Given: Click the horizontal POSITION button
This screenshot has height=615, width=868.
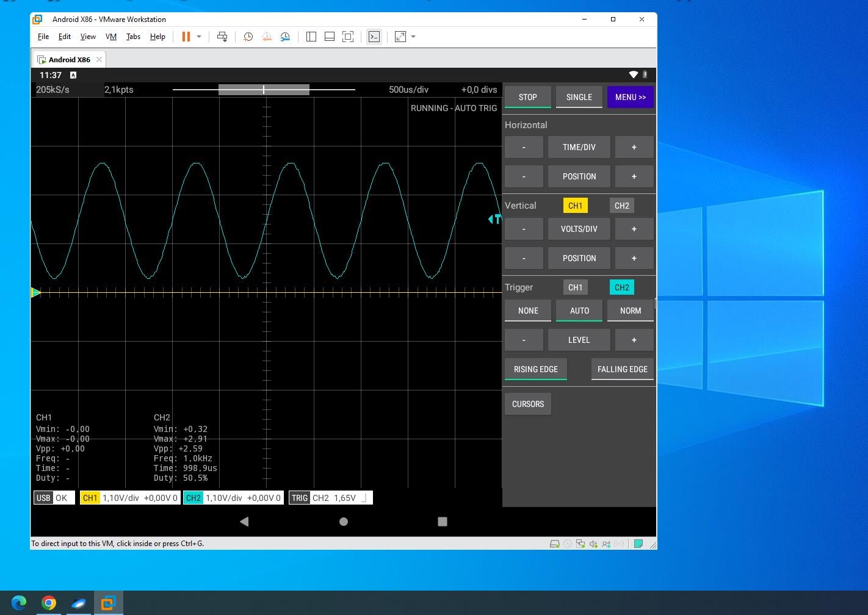Looking at the screenshot, I should point(579,176).
